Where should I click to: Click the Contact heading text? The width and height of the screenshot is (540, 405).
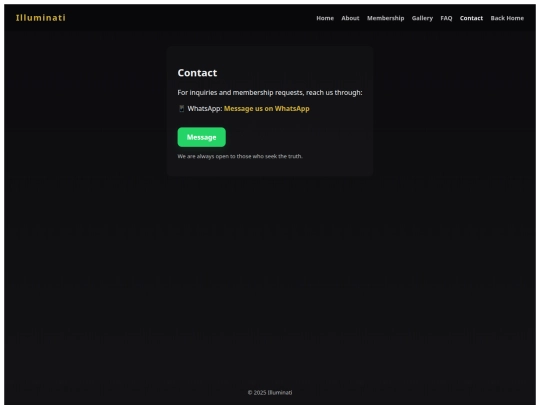197,73
